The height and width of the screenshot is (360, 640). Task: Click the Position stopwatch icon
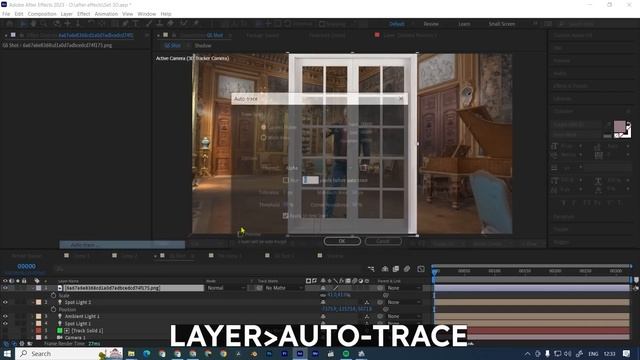[x=53, y=309]
